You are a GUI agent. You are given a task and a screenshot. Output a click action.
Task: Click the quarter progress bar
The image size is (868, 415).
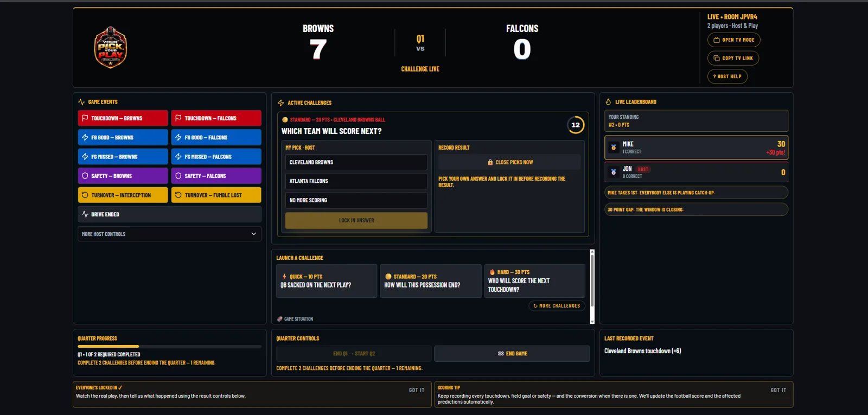click(170, 346)
